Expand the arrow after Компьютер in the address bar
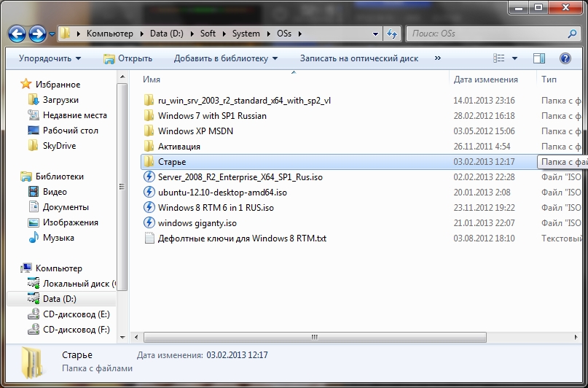 142,34
